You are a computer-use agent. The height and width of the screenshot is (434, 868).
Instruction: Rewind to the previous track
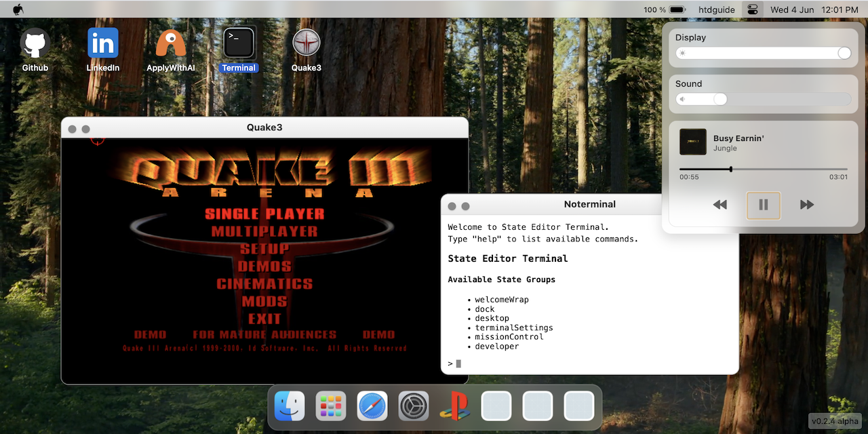click(720, 205)
